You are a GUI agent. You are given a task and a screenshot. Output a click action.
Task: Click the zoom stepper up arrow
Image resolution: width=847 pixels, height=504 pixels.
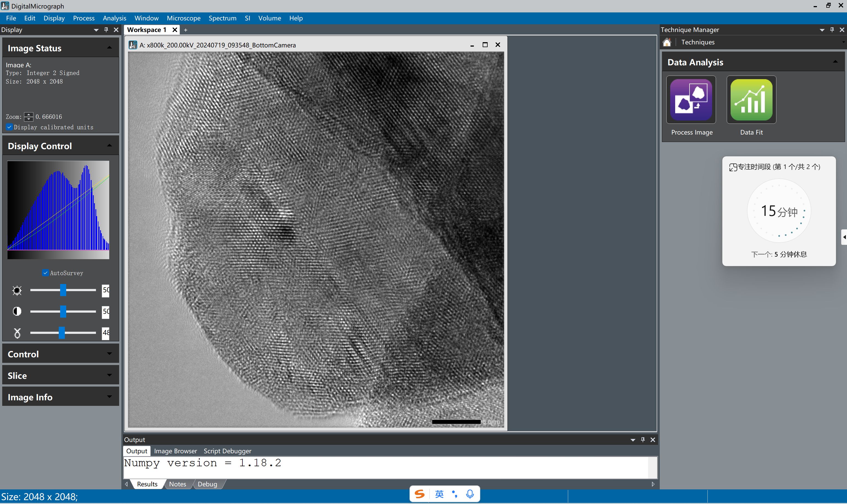tap(28, 114)
